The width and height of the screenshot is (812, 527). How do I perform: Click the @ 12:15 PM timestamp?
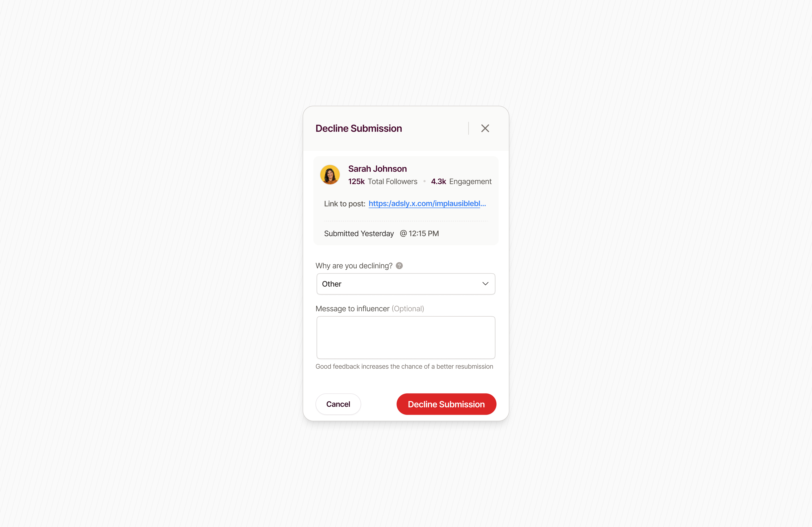pos(419,233)
